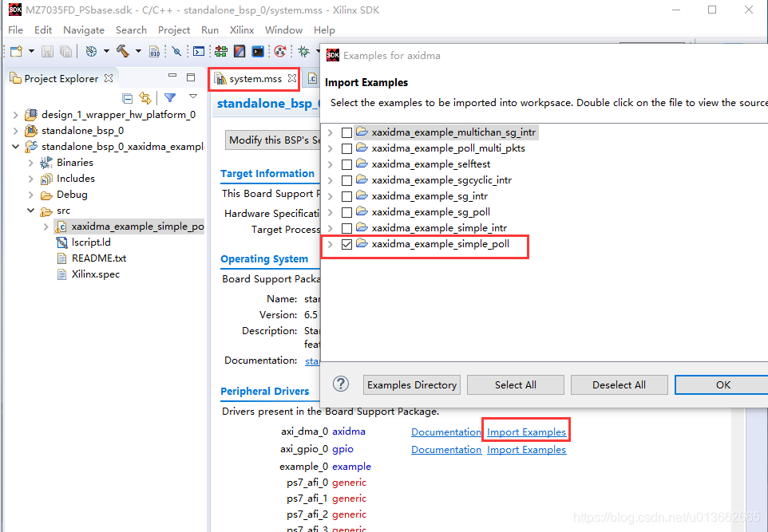Toggle Link with Editor arrows icon
This screenshot has width=768, height=532.
point(145,98)
